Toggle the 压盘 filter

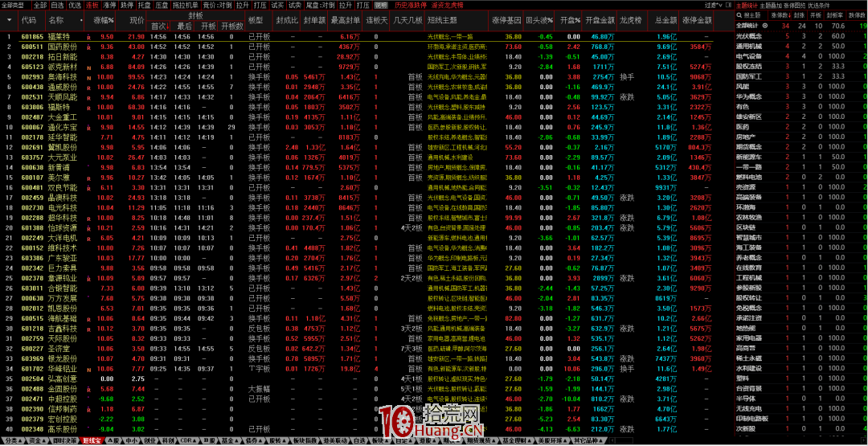[x=162, y=5]
